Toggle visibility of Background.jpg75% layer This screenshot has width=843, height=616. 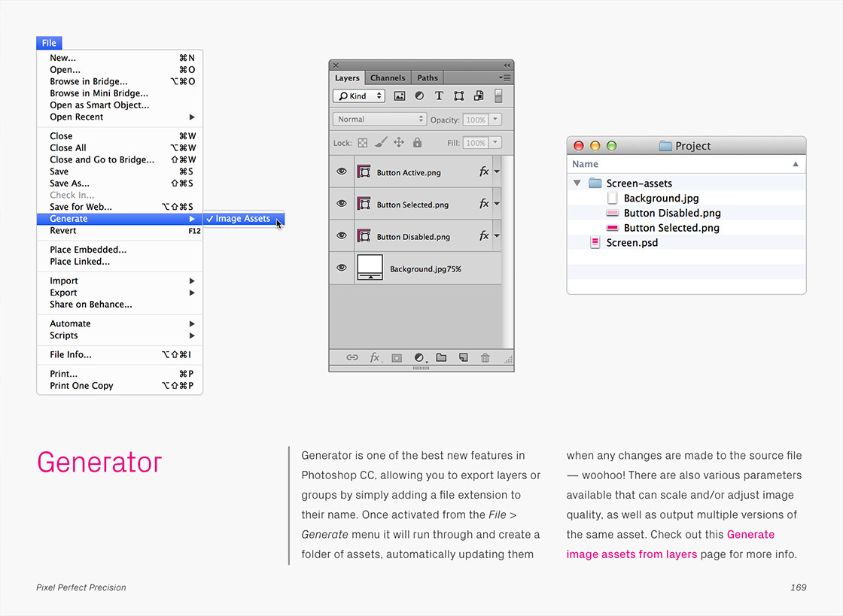(342, 268)
